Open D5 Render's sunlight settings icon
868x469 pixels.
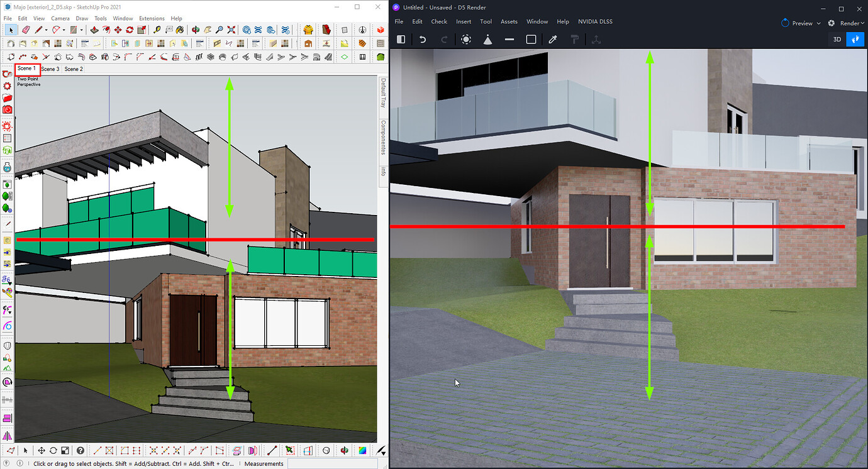tap(467, 39)
